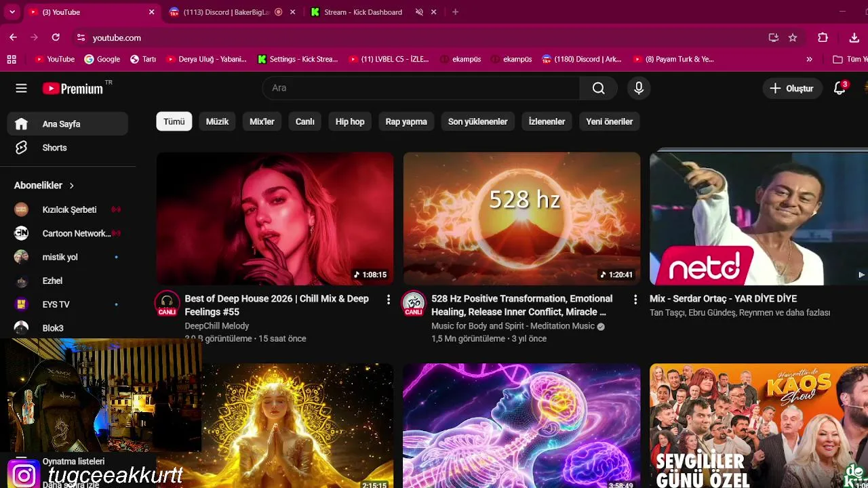Start voice search with the microphone
The width and height of the screenshot is (868, 488).
click(x=638, y=88)
